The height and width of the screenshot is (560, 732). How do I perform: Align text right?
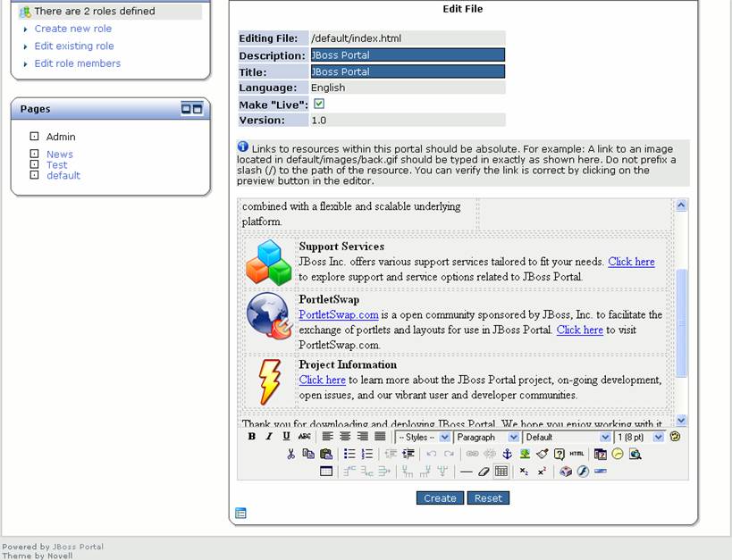(x=363, y=437)
